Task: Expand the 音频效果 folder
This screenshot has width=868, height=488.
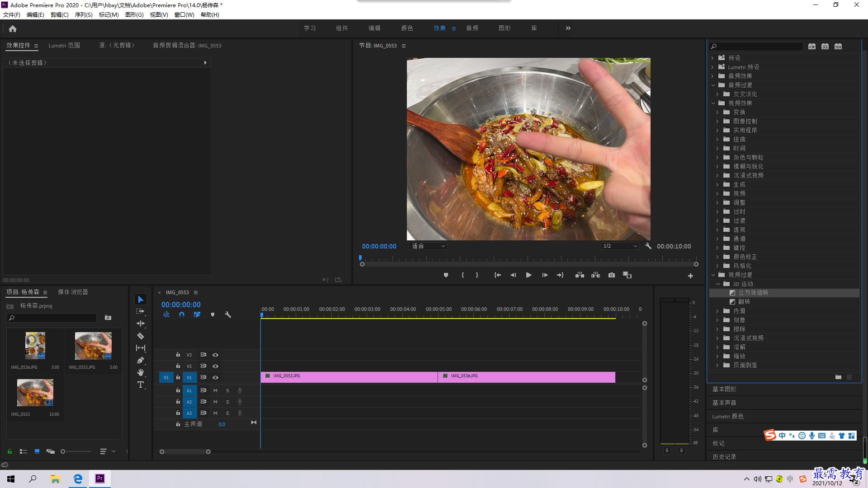Action: point(712,76)
